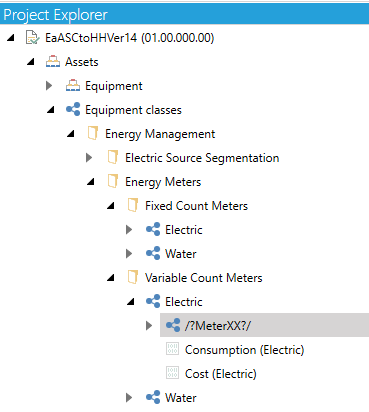
Task: Click the Assets hierarchy icon
Action: (x=53, y=62)
